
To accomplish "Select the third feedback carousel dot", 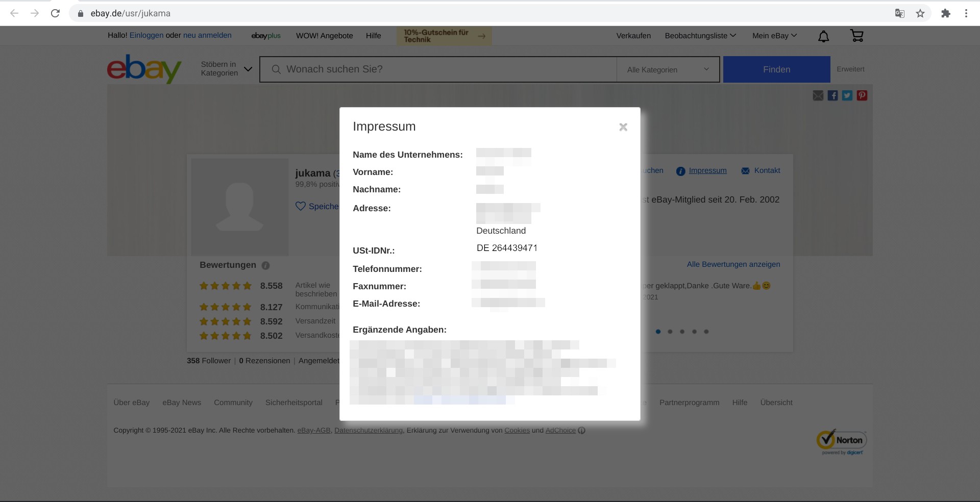I will pos(682,332).
